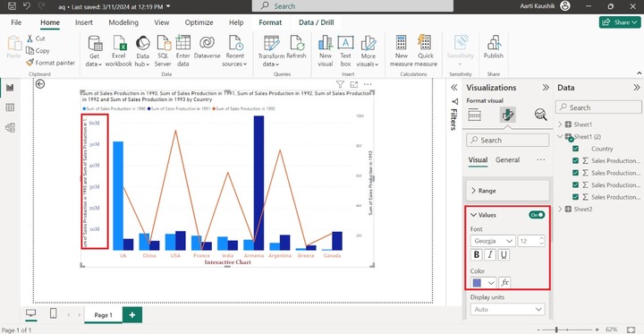Switch to the Insert ribbon tab
The height and width of the screenshot is (334, 644).
[x=84, y=22]
